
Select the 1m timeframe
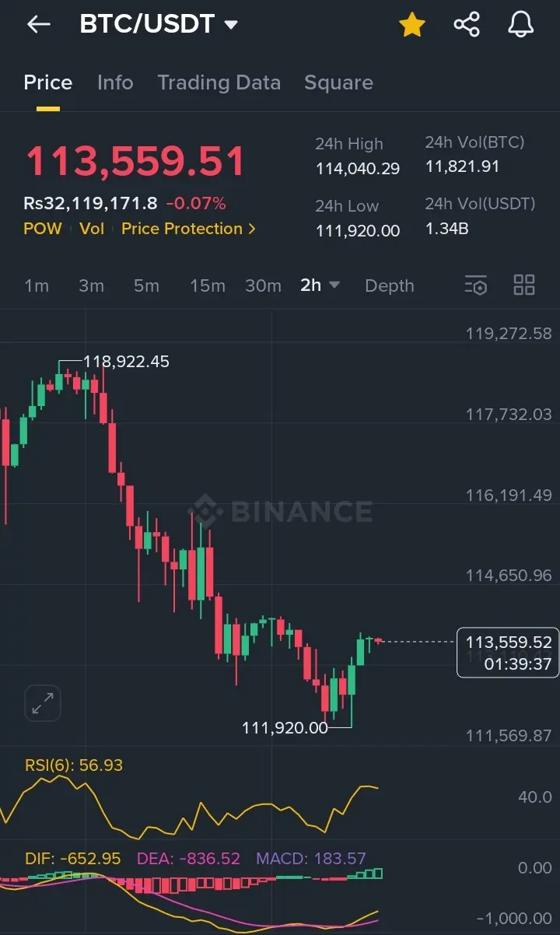(37, 285)
